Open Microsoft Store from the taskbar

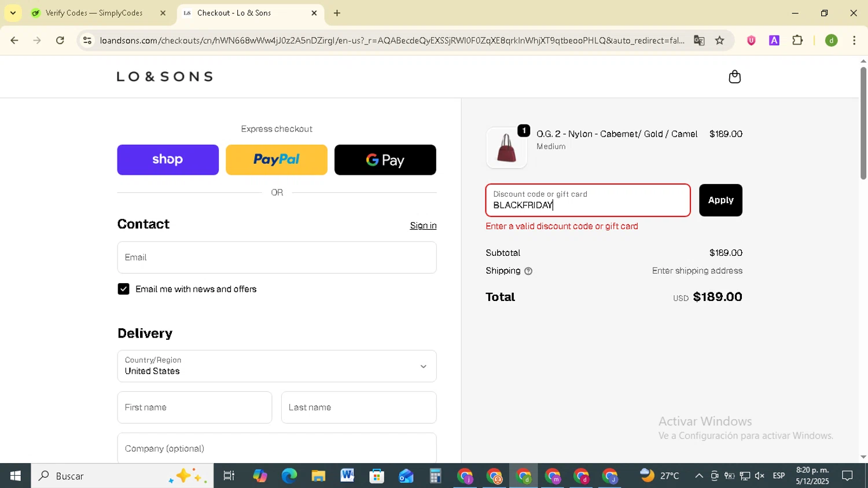(377, 476)
